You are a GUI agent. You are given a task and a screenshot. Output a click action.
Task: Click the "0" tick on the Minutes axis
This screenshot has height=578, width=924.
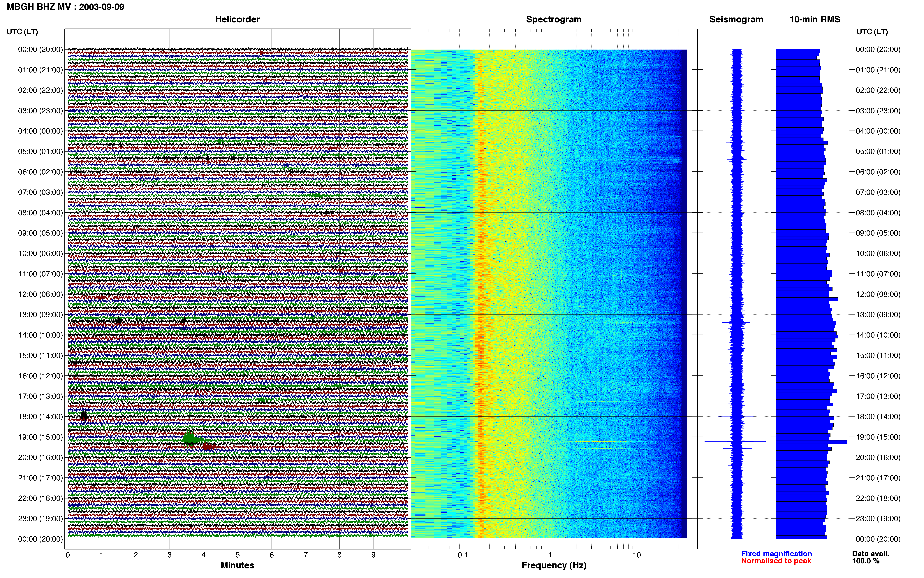pyautogui.click(x=68, y=555)
